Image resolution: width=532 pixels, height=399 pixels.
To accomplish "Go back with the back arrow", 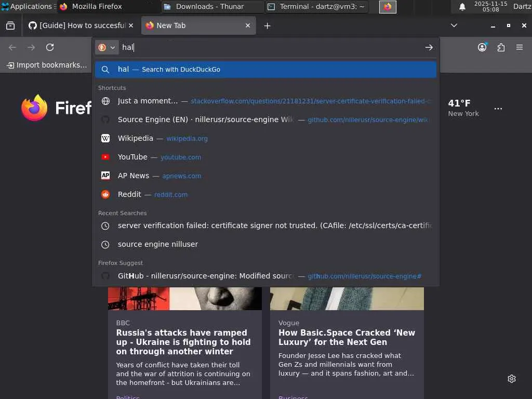I will (x=12, y=47).
